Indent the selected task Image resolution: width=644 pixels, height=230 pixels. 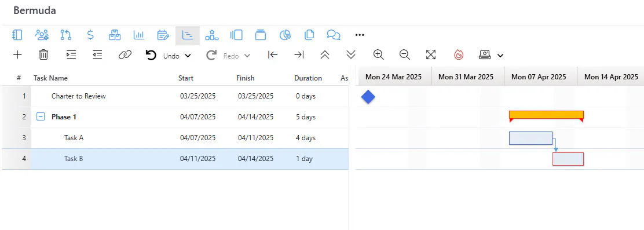point(71,55)
